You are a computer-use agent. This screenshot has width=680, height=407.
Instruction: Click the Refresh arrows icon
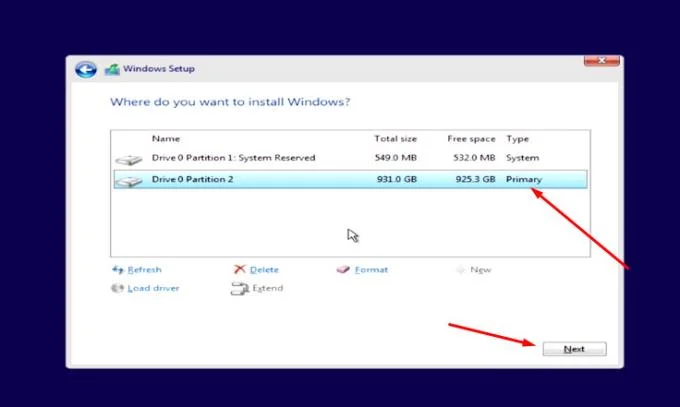pos(118,270)
